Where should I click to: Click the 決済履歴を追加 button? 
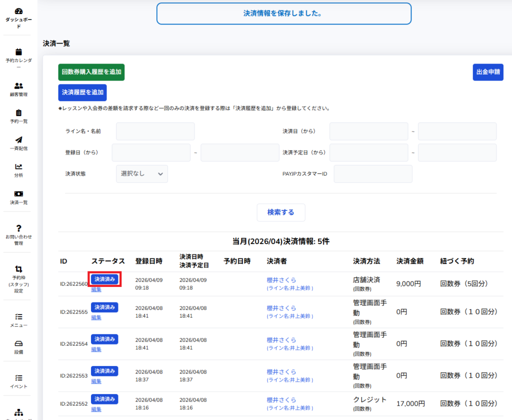point(82,92)
